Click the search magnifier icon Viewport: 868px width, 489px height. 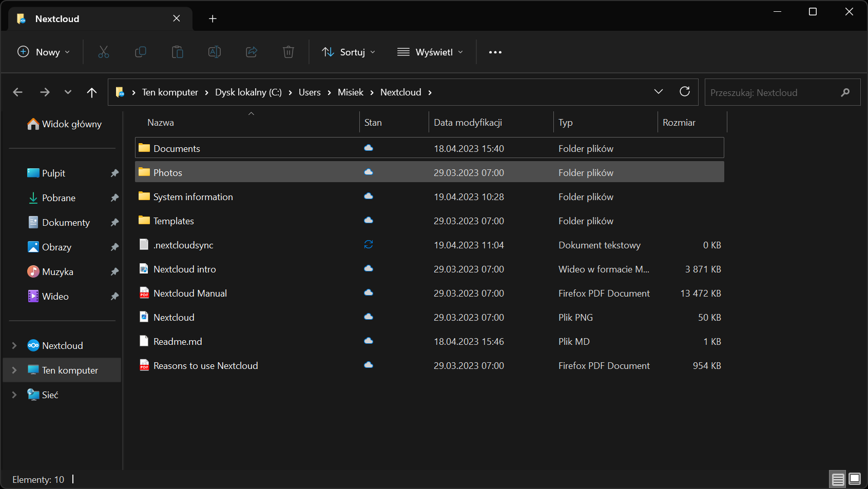pos(845,92)
